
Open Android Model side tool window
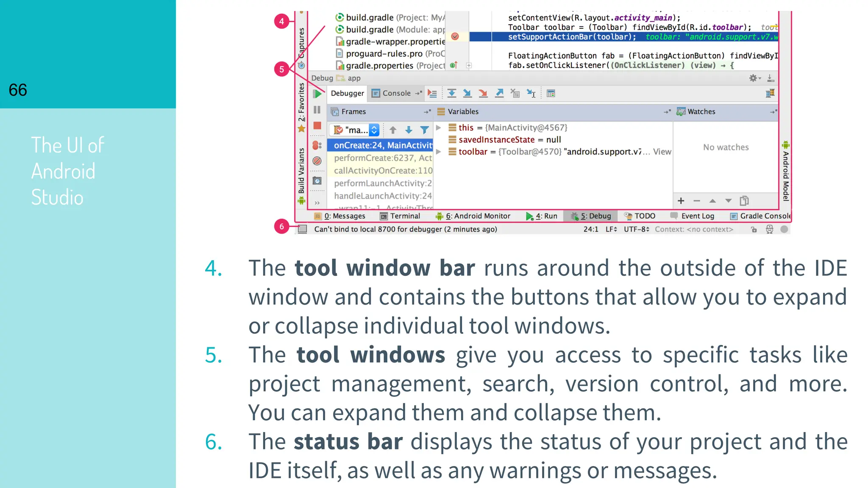point(786,171)
